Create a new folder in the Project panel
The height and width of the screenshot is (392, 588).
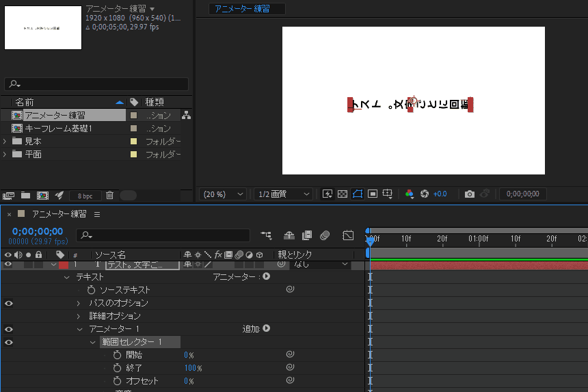click(25, 195)
